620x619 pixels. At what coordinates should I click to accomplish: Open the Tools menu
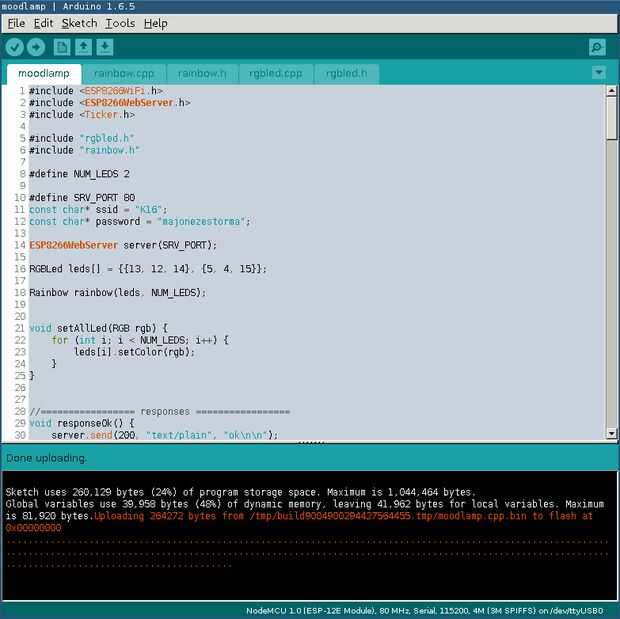pyautogui.click(x=120, y=24)
